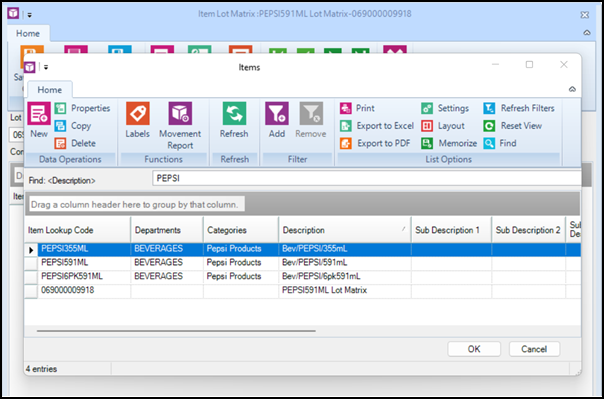Viewport: 604px width, 399px height.
Task: Sort by Departments column header
Action: [x=167, y=230]
